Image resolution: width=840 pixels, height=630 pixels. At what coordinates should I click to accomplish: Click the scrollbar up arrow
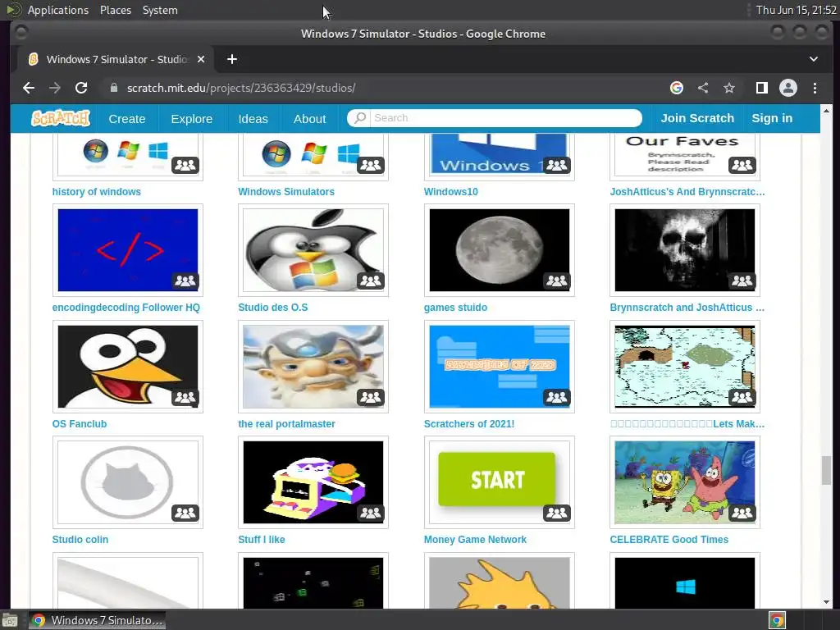tap(827, 111)
